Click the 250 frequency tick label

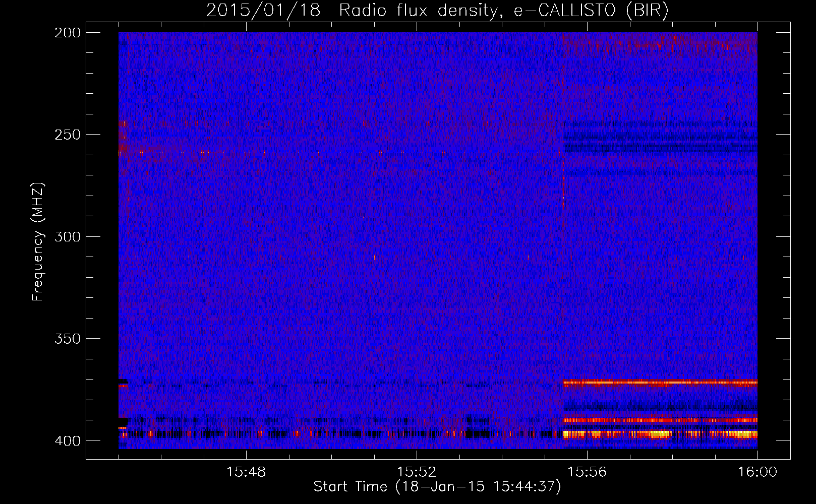[67, 135]
